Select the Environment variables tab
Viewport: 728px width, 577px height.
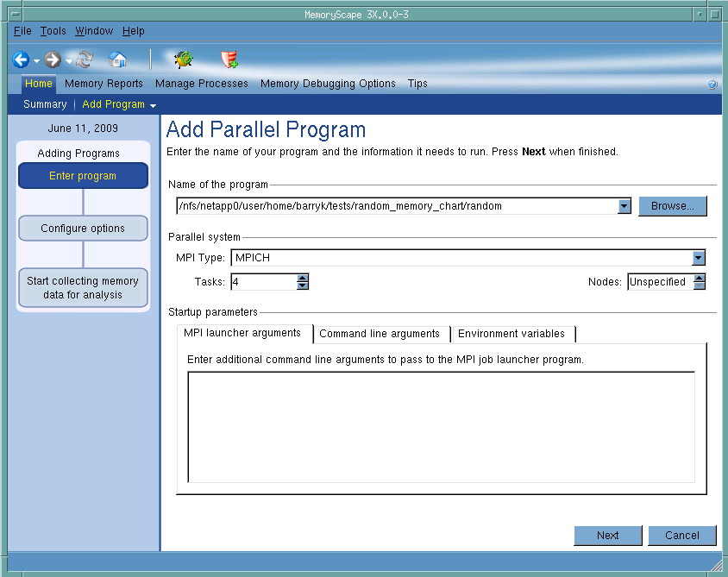click(511, 334)
